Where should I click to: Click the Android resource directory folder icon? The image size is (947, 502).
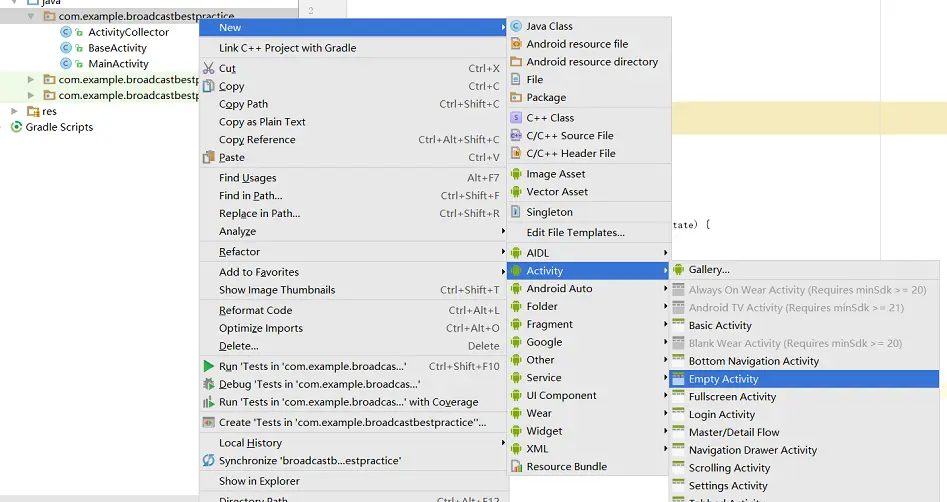(x=516, y=62)
